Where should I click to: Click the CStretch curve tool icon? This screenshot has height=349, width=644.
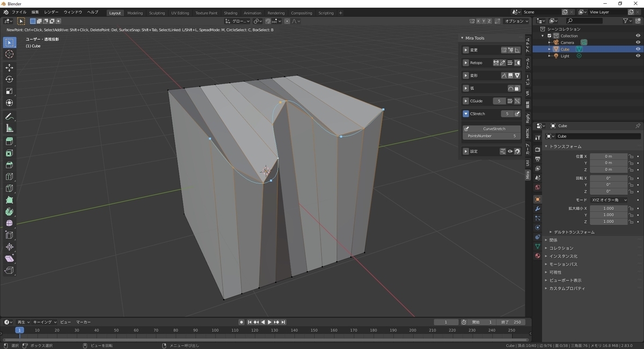(517, 114)
